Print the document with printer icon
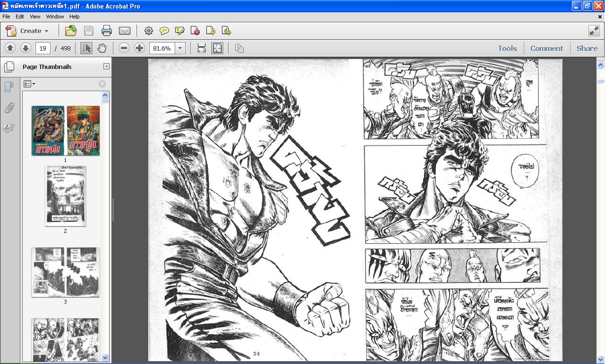605x364 pixels. [107, 31]
